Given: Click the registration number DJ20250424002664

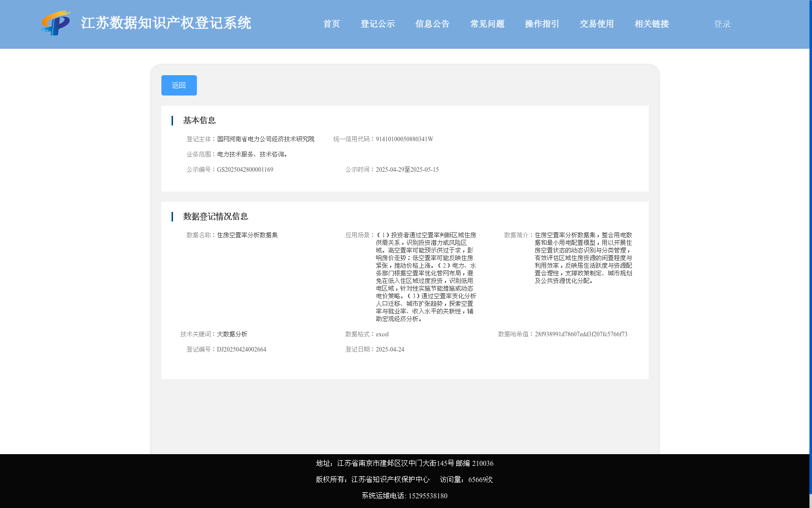Looking at the screenshot, I should click(242, 350).
